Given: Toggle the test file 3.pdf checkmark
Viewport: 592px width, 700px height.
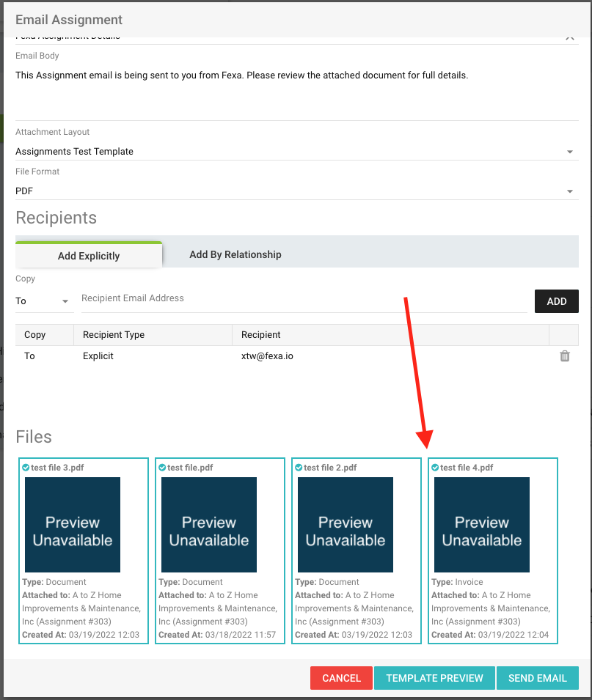Looking at the screenshot, I should (26, 468).
